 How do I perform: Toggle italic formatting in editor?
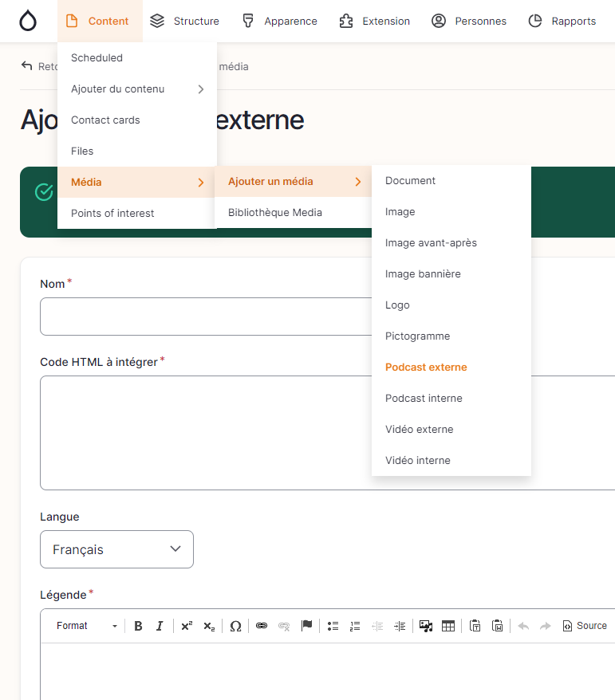(x=160, y=626)
